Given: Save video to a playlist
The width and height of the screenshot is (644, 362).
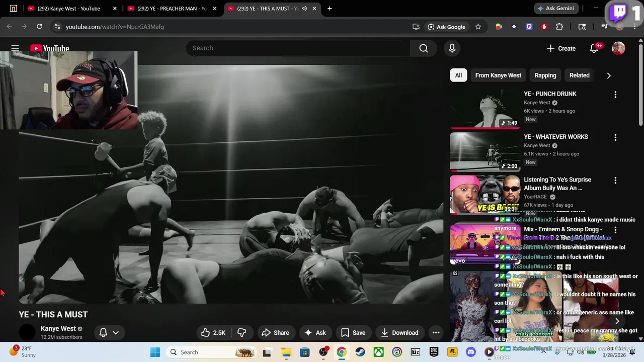Looking at the screenshot, I should (x=353, y=332).
